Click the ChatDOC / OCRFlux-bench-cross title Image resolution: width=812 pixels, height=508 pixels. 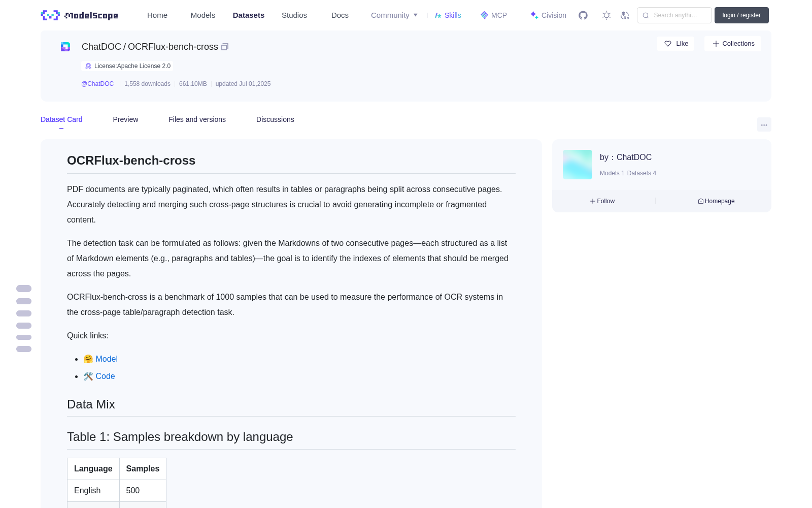tap(150, 47)
